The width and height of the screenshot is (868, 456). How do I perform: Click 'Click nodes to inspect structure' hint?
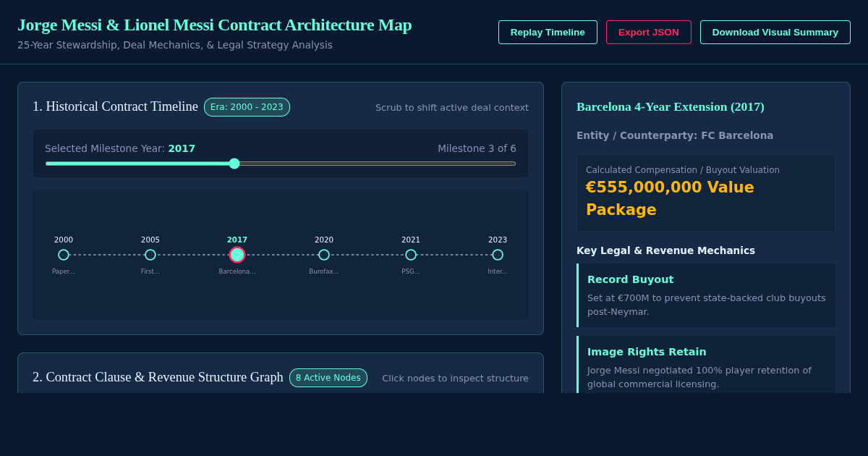(x=455, y=378)
